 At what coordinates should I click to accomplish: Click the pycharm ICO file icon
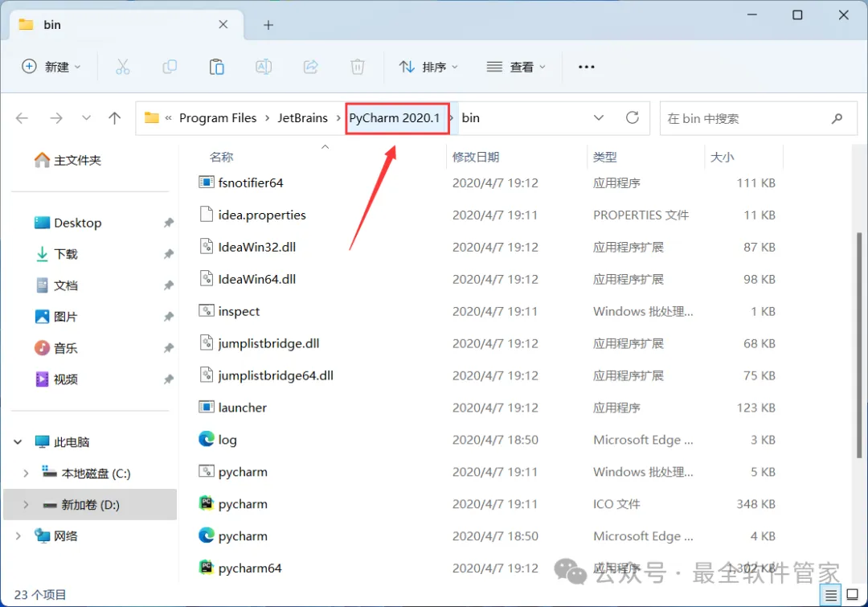click(207, 502)
